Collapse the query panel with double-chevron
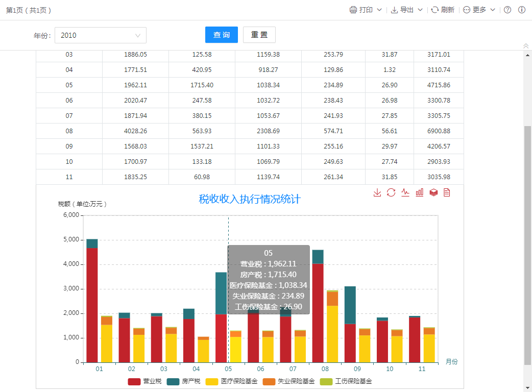The width and height of the screenshot is (532, 392). tap(526, 46)
